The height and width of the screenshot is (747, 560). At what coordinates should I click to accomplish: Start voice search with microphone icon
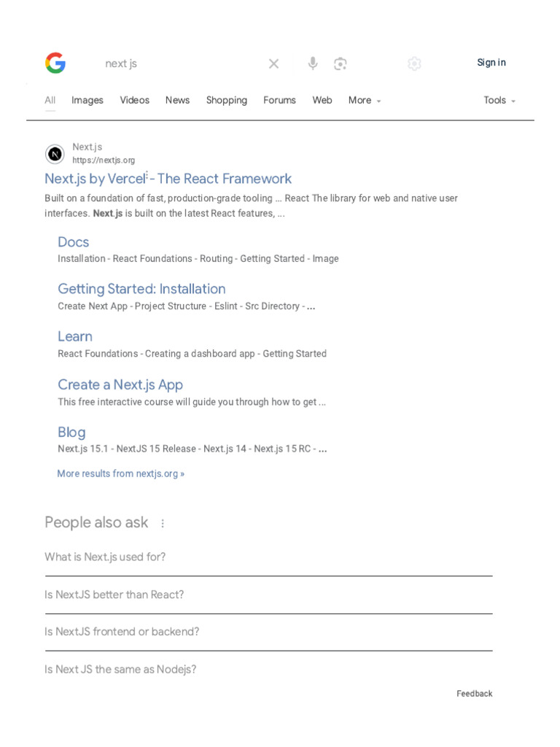(313, 63)
